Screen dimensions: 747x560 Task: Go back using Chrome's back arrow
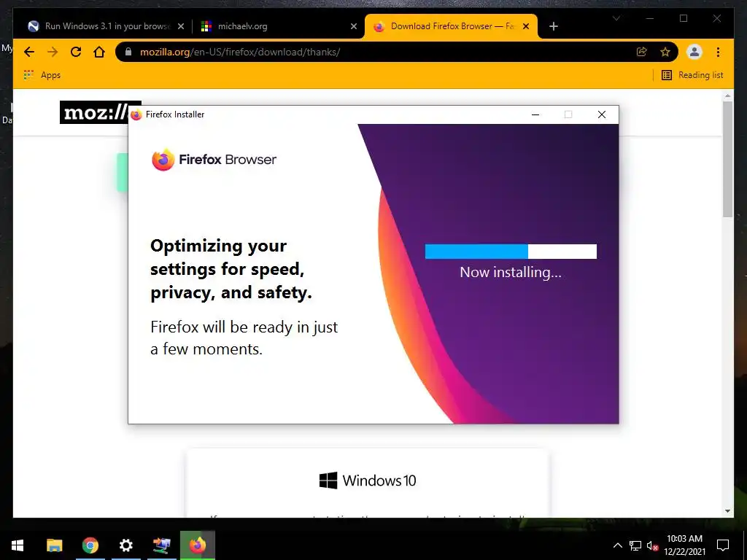[29, 52]
